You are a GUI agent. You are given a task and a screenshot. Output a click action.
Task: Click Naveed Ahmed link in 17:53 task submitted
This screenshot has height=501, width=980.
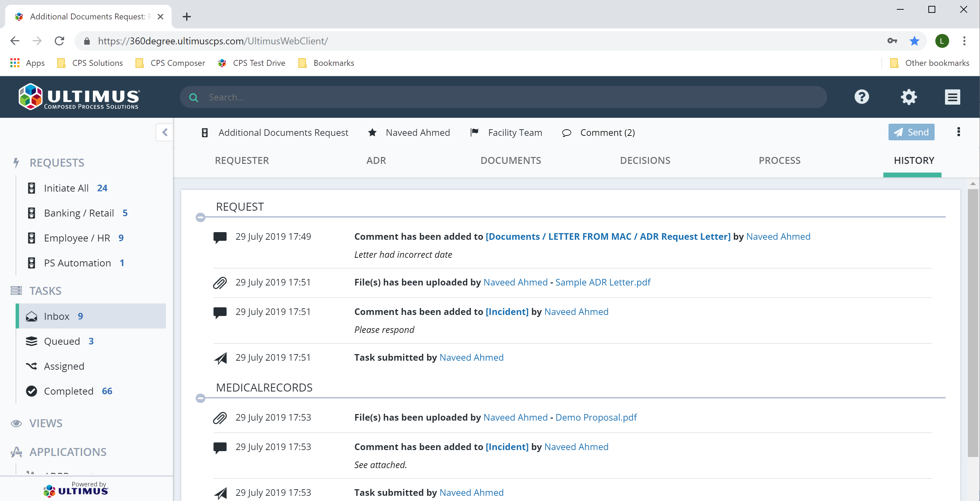(x=471, y=492)
